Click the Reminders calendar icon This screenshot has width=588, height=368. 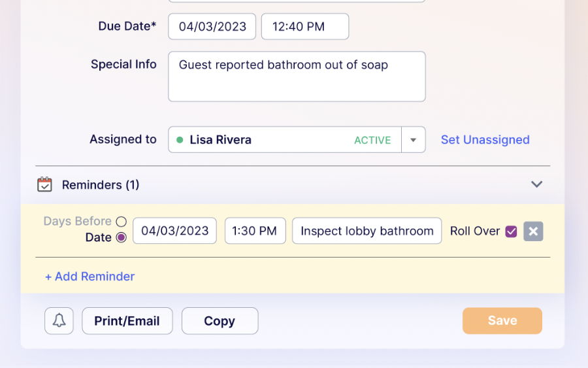(44, 185)
